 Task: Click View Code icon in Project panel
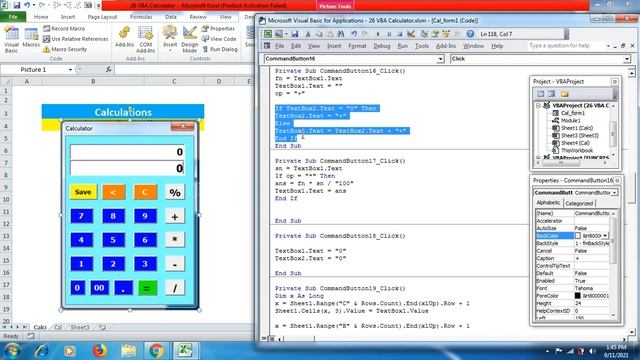coord(541,94)
